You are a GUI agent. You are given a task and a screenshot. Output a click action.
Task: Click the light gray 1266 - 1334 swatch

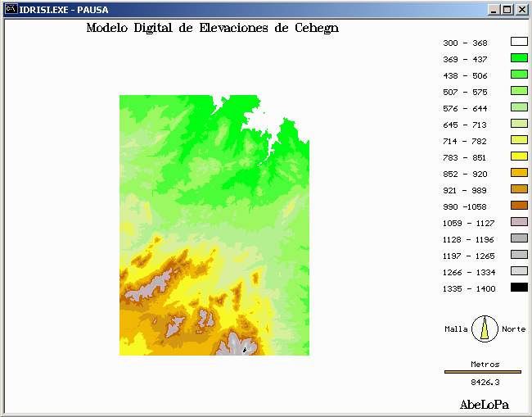click(519, 271)
